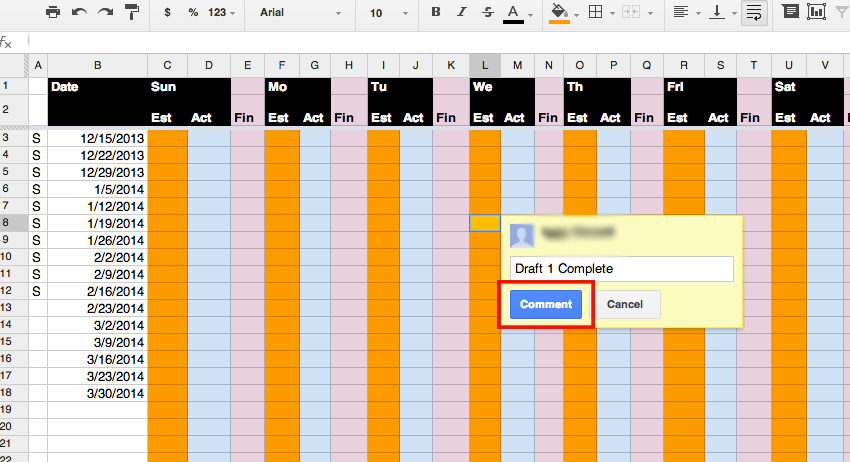Click the Merge cells icon
This screenshot has height=462, width=850.
631,12
